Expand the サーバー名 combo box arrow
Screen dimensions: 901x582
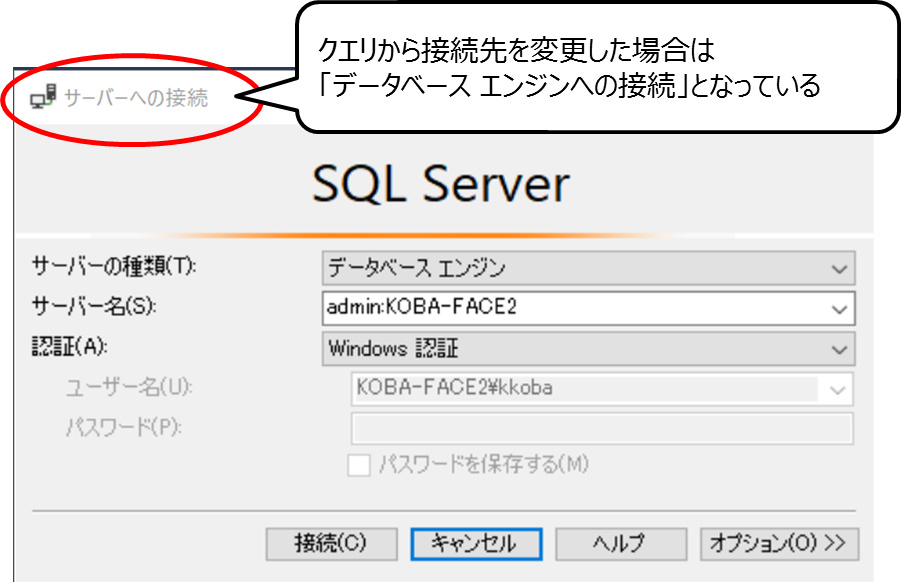(839, 309)
